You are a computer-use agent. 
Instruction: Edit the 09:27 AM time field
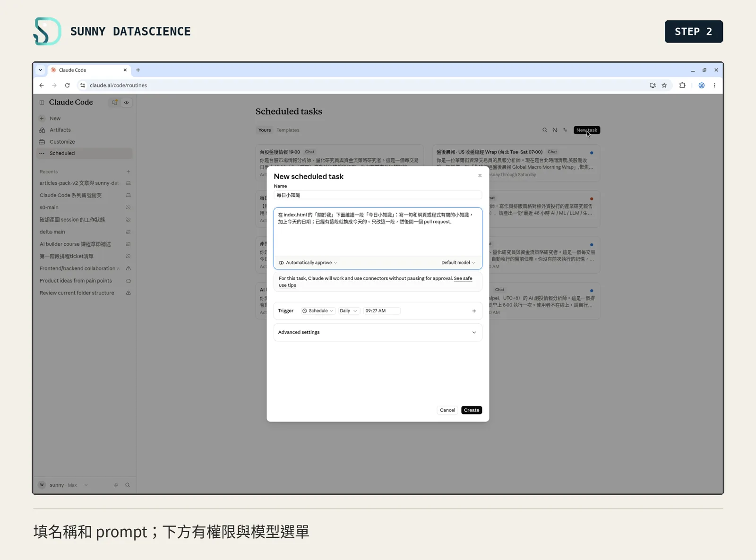pyautogui.click(x=381, y=311)
